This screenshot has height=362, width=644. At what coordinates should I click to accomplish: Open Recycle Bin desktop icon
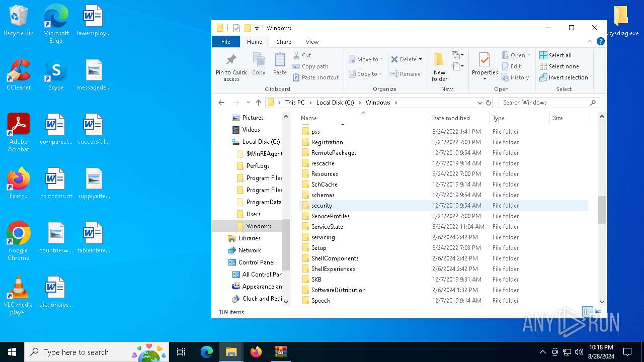click(x=19, y=21)
